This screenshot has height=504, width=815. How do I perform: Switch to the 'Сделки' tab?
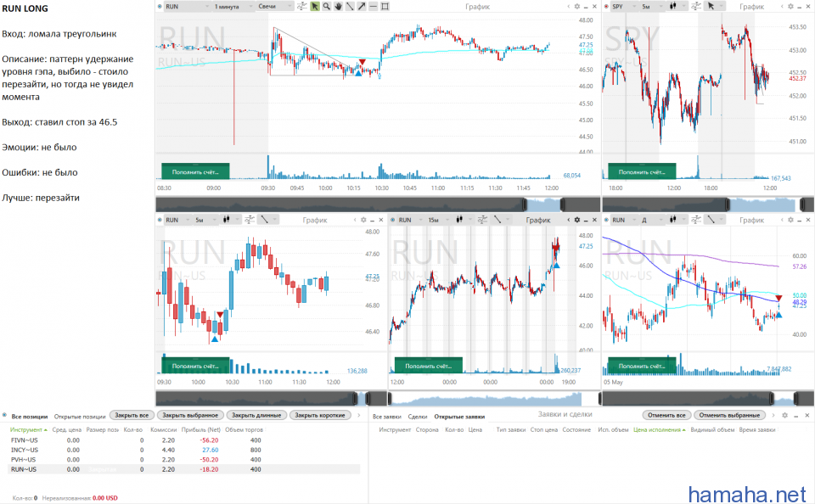point(418,417)
